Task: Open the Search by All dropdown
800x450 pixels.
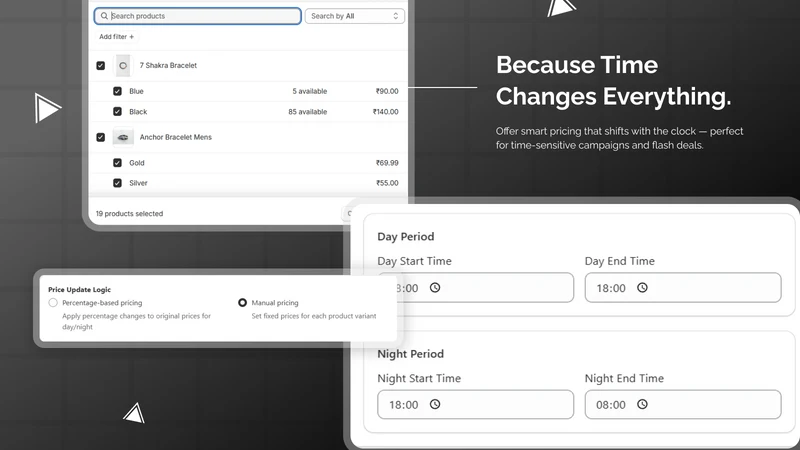Action: (355, 16)
